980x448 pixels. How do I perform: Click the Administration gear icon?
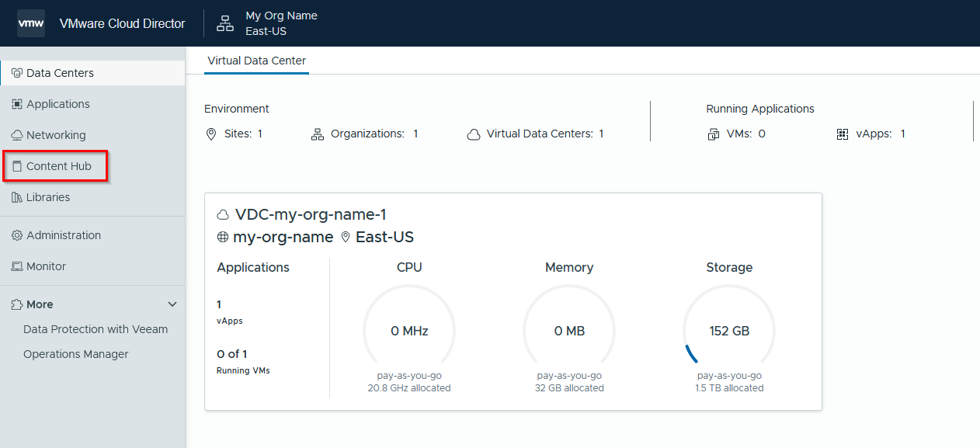pyautogui.click(x=17, y=235)
